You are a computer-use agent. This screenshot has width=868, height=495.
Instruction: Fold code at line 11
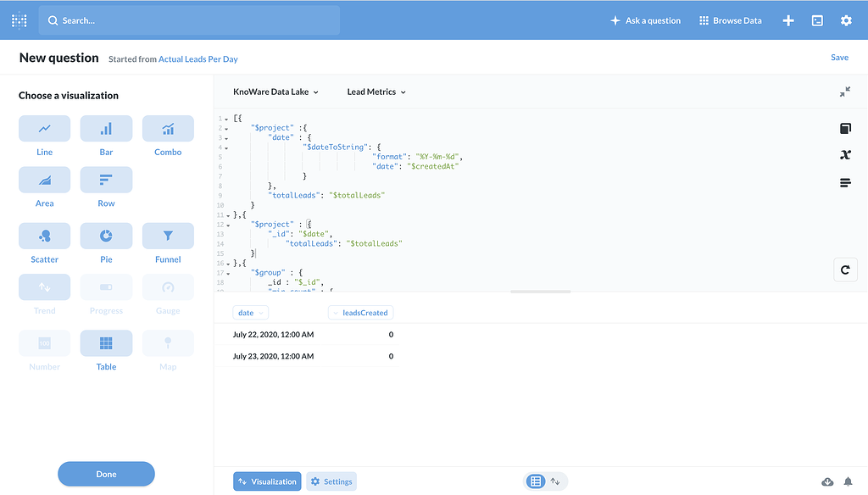click(228, 215)
